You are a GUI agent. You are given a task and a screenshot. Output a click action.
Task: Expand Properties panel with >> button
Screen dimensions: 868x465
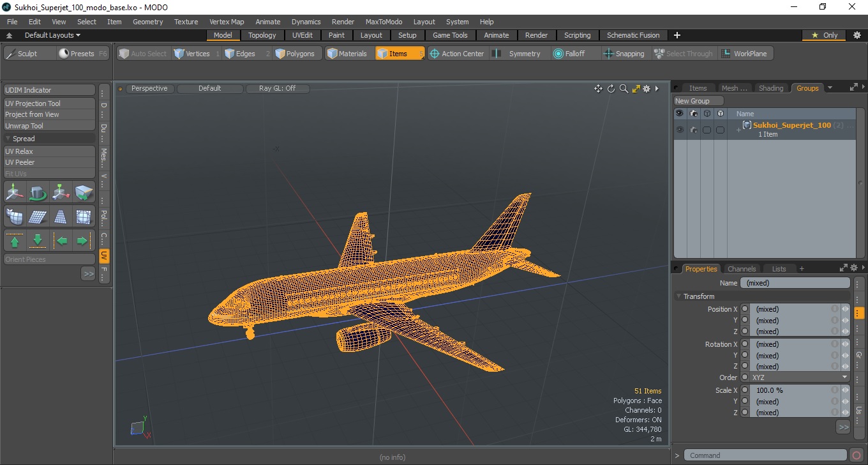(843, 427)
